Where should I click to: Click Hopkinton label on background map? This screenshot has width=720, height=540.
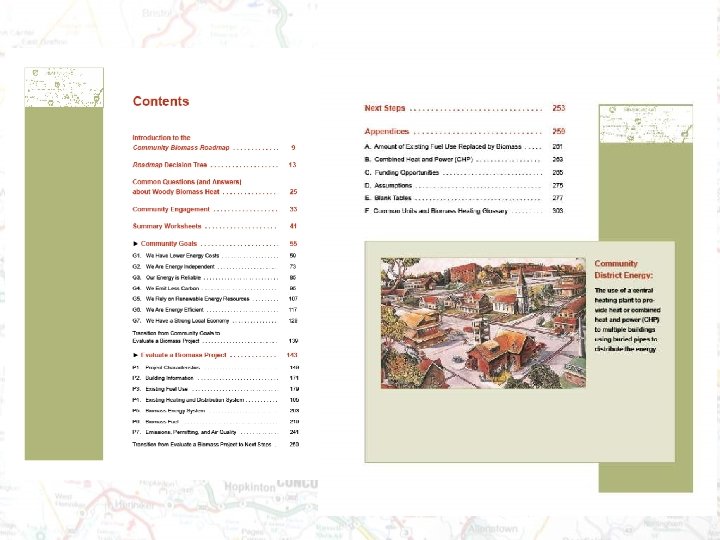click(x=249, y=488)
